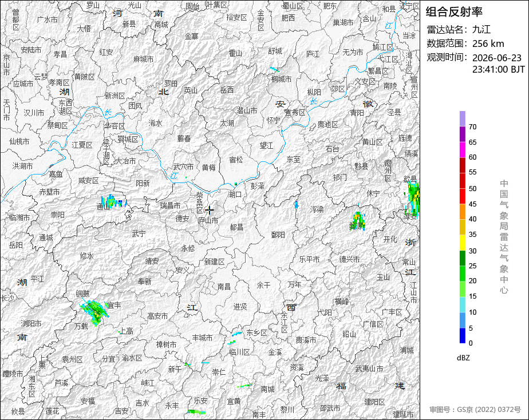The width and height of the screenshot is (529, 420).
Task: Click the 东至 map label
Action: tap(293, 159)
